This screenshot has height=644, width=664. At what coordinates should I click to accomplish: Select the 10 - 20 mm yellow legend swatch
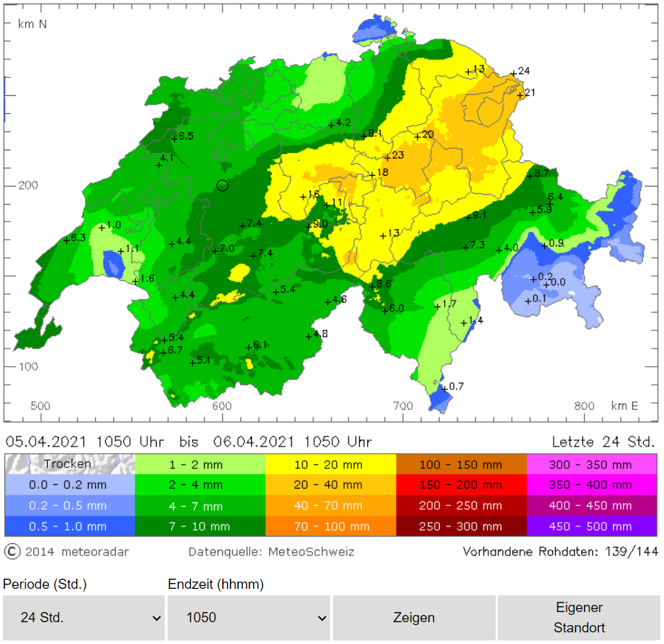330,464
